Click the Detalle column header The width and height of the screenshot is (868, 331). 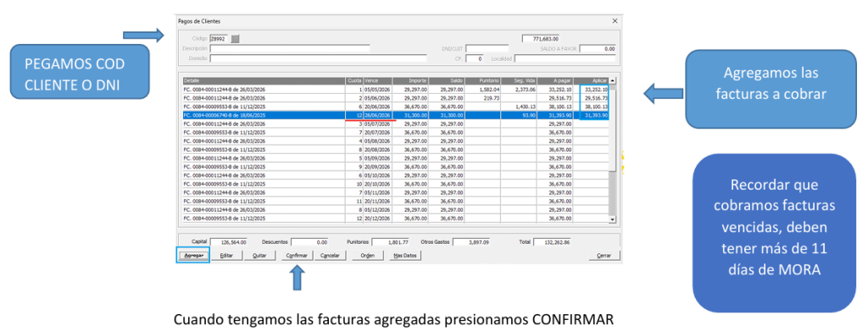click(264, 80)
